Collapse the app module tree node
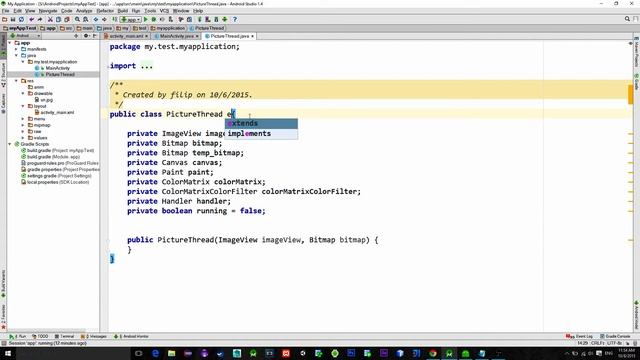 coord(10,43)
